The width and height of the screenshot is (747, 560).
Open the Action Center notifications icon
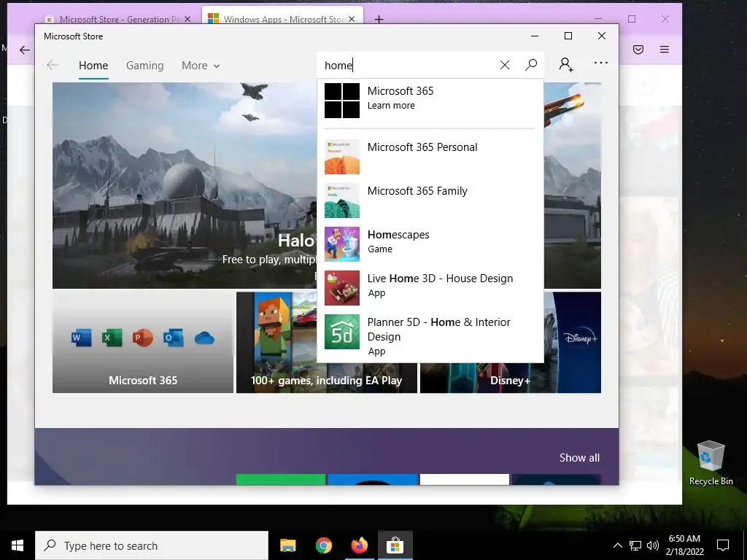(x=723, y=545)
